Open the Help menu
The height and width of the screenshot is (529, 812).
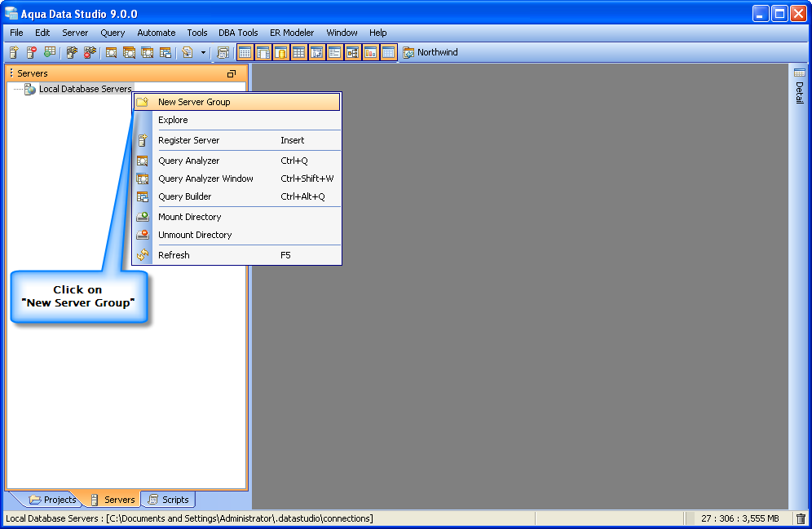378,33
